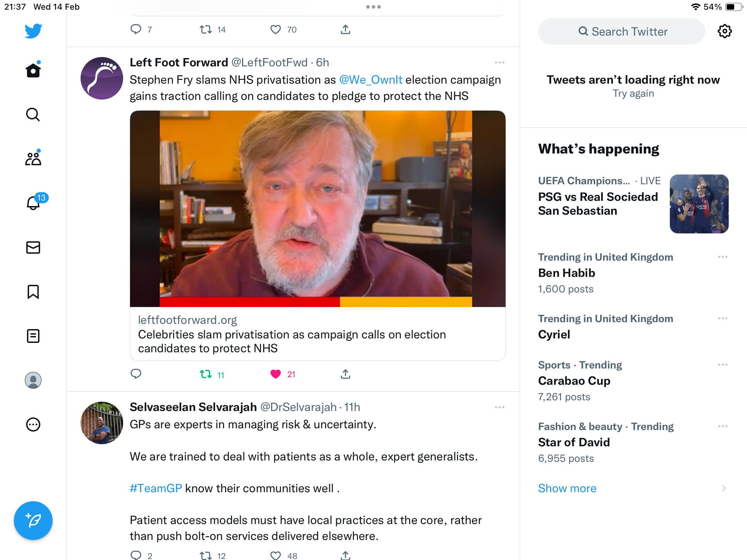Open the 11h timestamp on Selvarajah tweet
747x560 pixels.
tap(352, 407)
